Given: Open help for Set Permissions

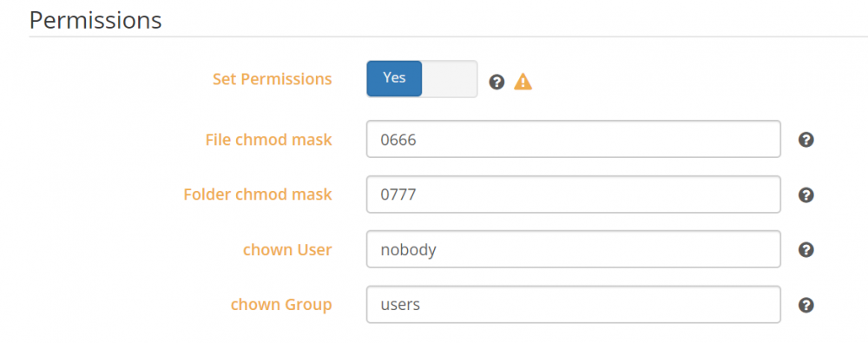Looking at the screenshot, I should [496, 82].
